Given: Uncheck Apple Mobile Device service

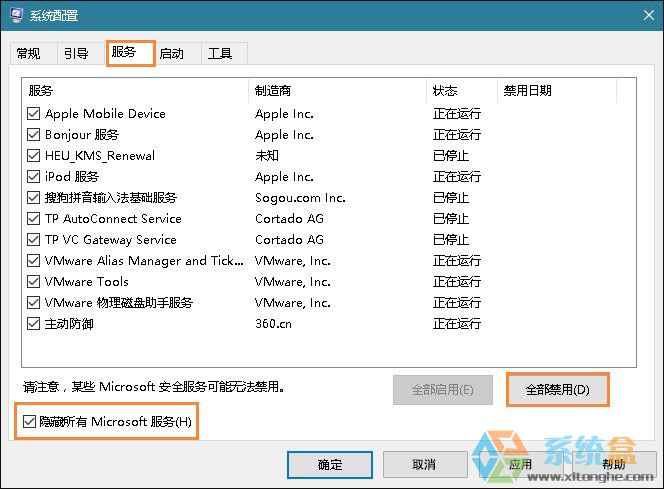Looking at the screenshot, I should tap(33, 113).
